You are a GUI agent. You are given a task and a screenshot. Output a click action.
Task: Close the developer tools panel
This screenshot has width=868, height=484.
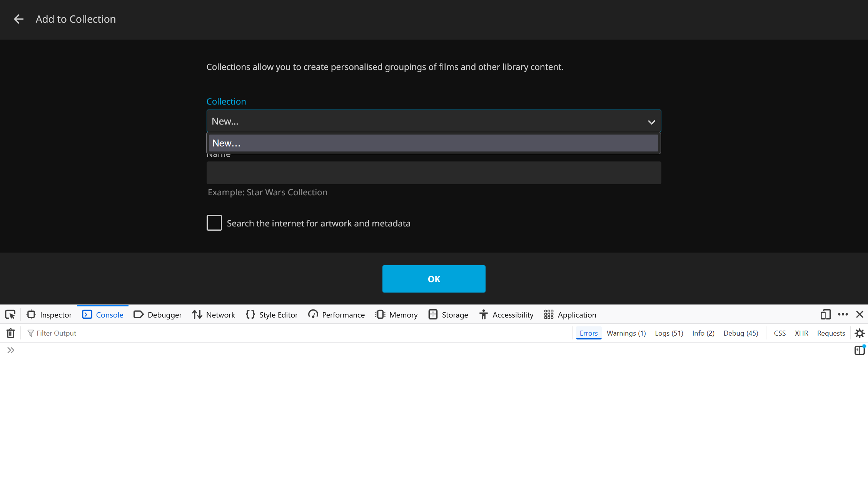point(860,315)
